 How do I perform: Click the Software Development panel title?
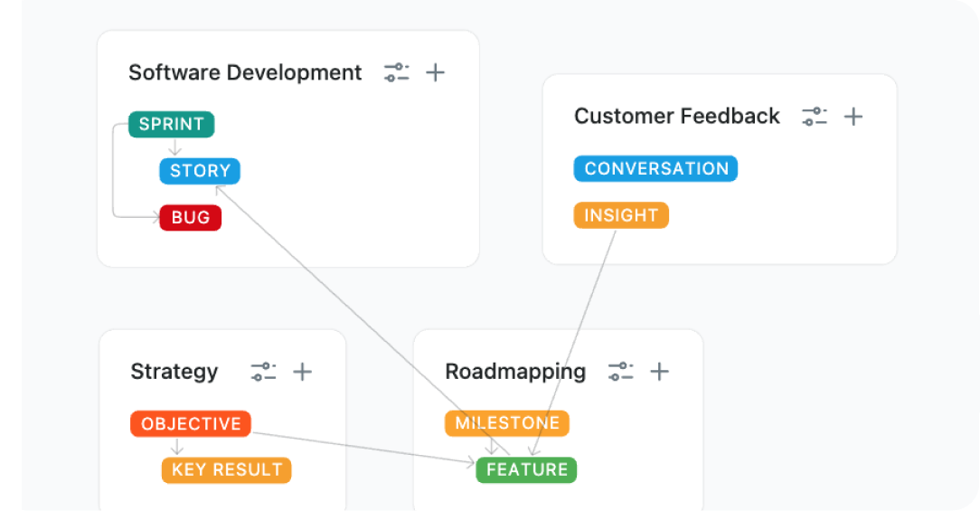tap(245, 73)
